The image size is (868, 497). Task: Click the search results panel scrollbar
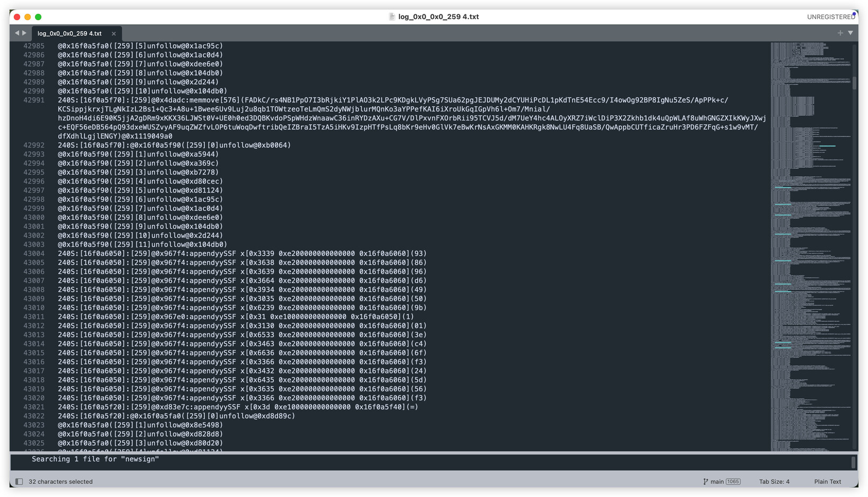[853, 462]
